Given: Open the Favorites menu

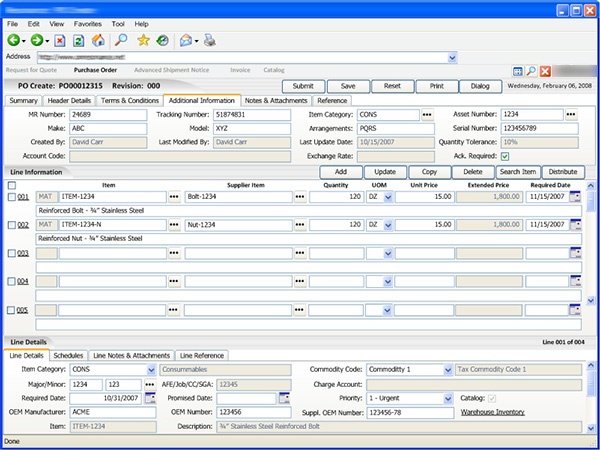Looking at the screenshot, I should pos(89,22).
